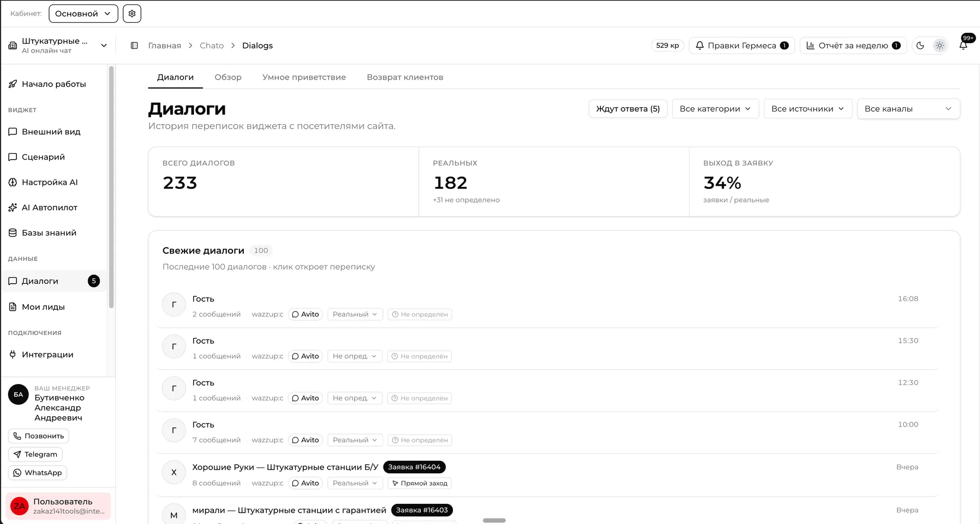Switch to dark mode moon icon
The image size is (980, 524).
pos(920,46)
